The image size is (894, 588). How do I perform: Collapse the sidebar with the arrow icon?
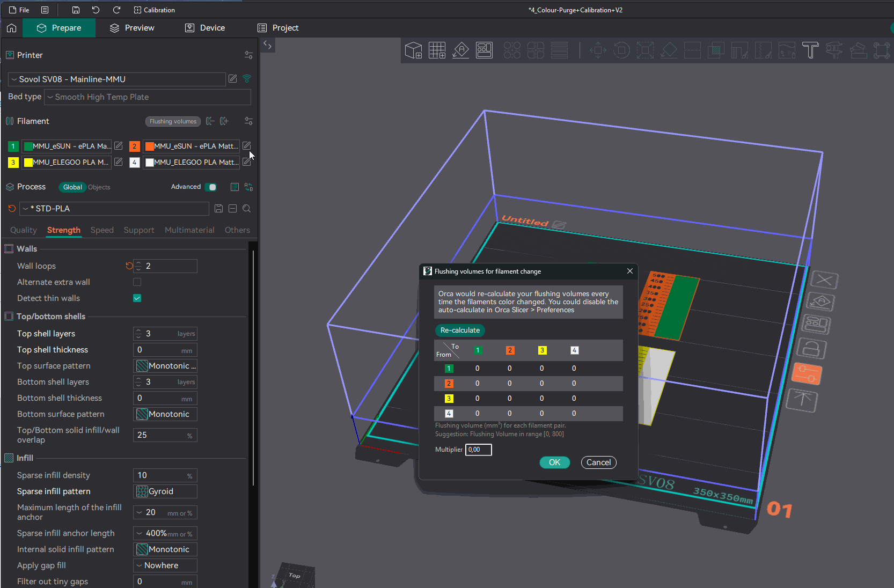coord(267,46)
